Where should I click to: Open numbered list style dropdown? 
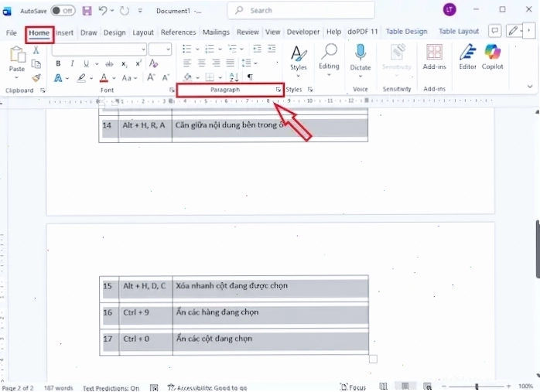tap(220, 49)
